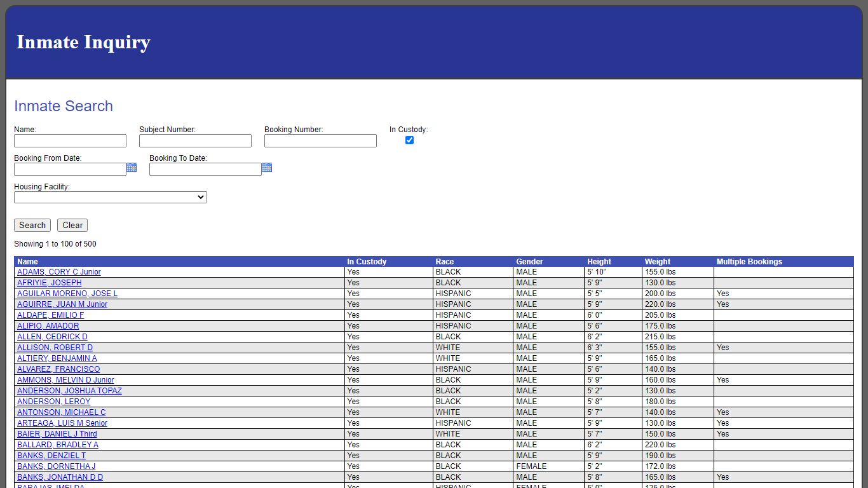Click the Search button
The image size is (868, 488).
[32, 225]
